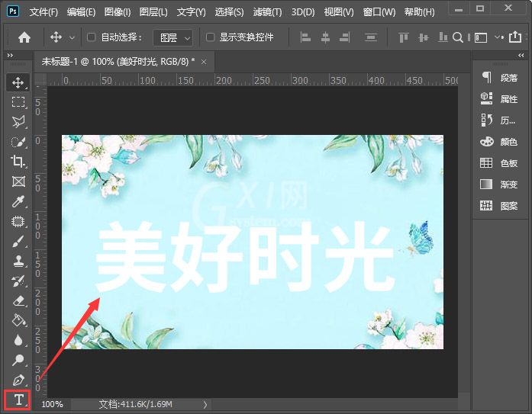This screenshot has height=414, width=532.
Task: Select the Move tool in toolbox
Action: [18, 82]
